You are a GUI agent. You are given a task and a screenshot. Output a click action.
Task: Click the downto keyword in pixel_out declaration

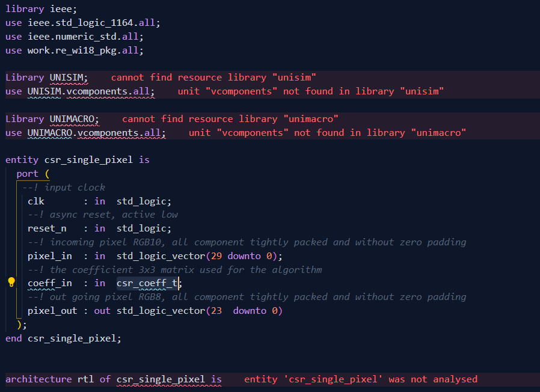point(249,310)
